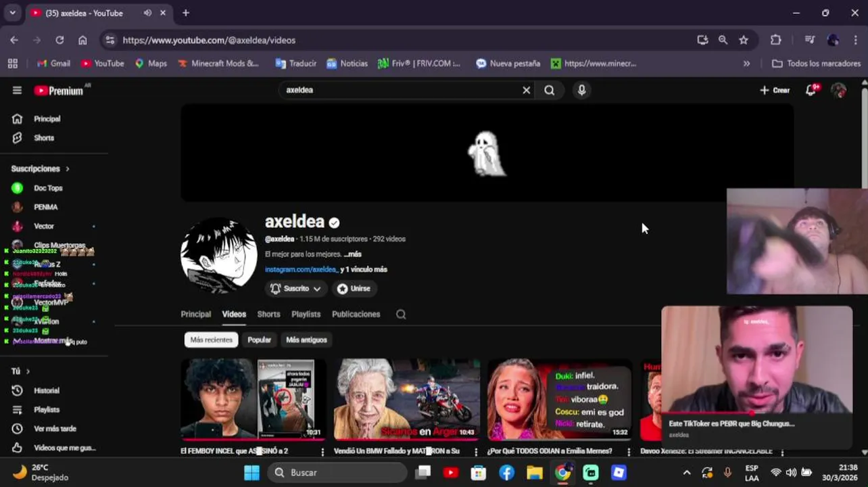Open options menu for Emilia Mernes video
Viewport: 868px width, 487px height.
point(629,452)
